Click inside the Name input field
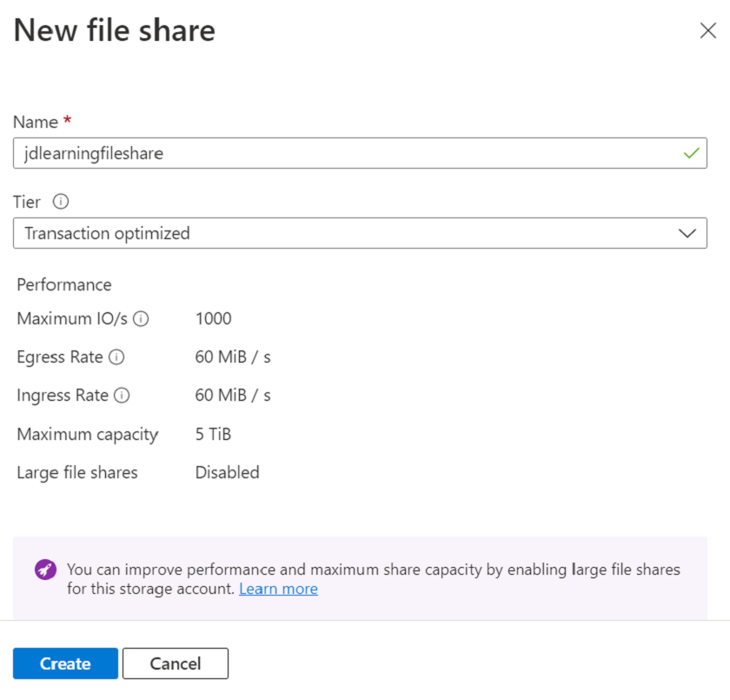The width and height of the screenshot is (730, 700). tap(348, 153)
